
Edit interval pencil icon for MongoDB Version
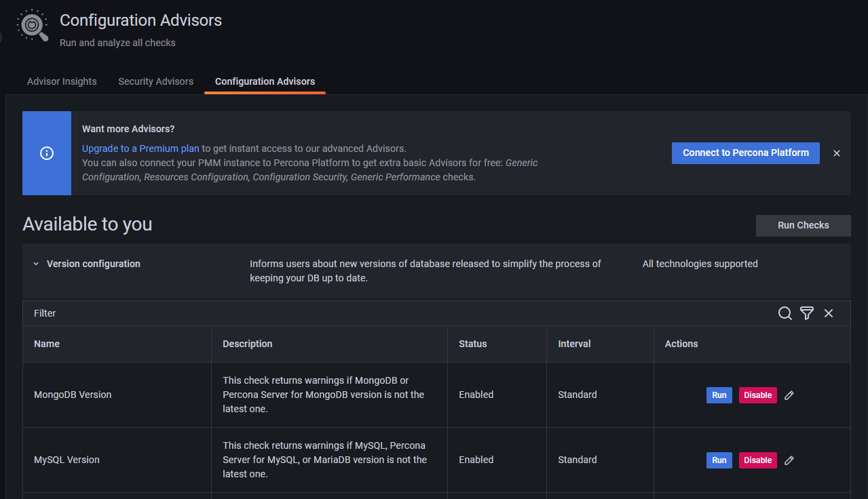[x=789, y=395]
